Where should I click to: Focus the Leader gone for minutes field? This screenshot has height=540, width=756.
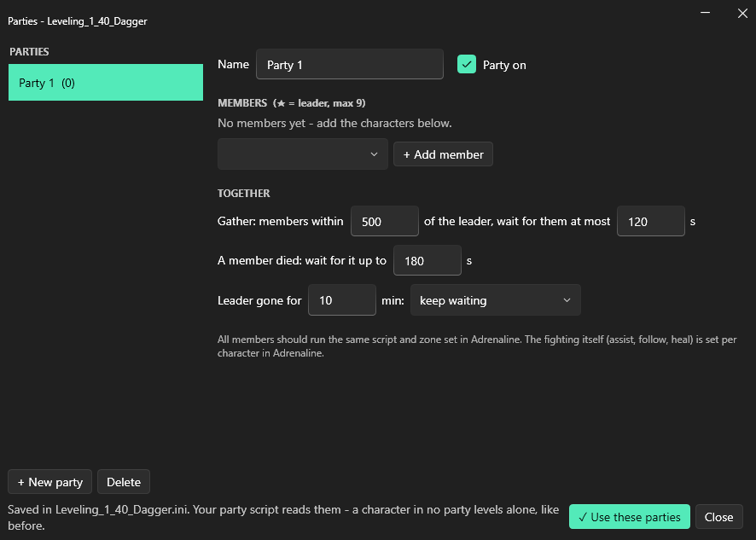click(x=342, y=300)
